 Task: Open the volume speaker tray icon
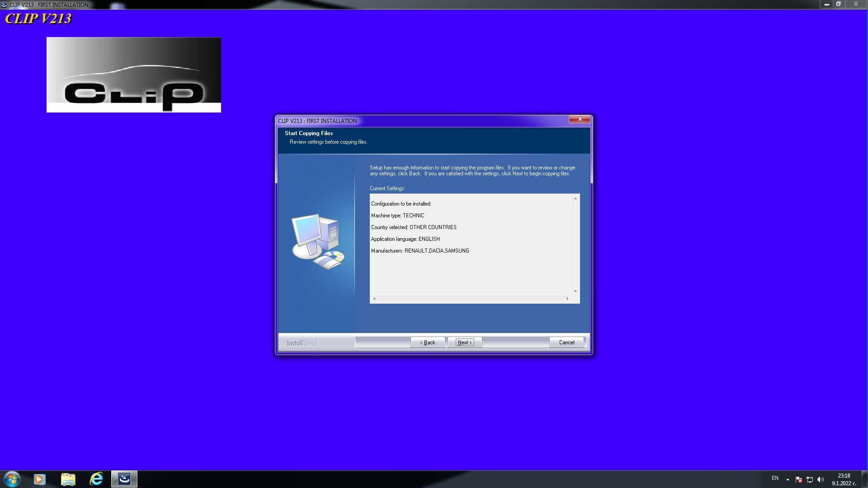click(821, 479)
